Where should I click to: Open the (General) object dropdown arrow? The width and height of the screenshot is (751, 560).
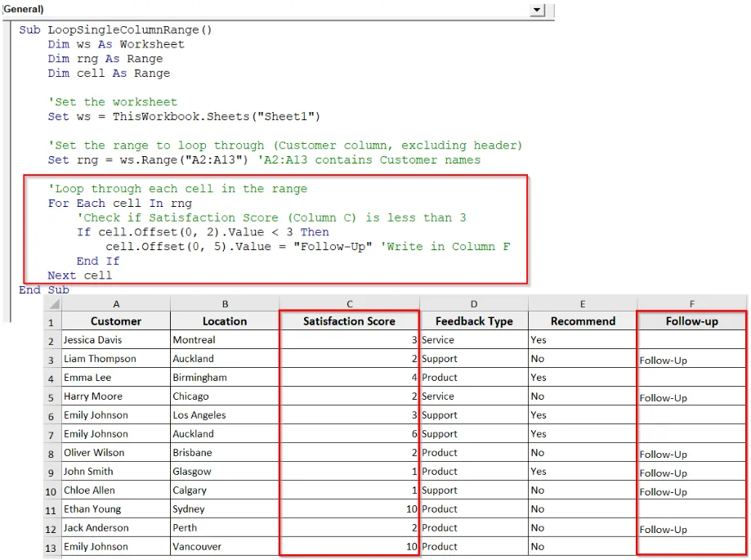click(538, 10)
